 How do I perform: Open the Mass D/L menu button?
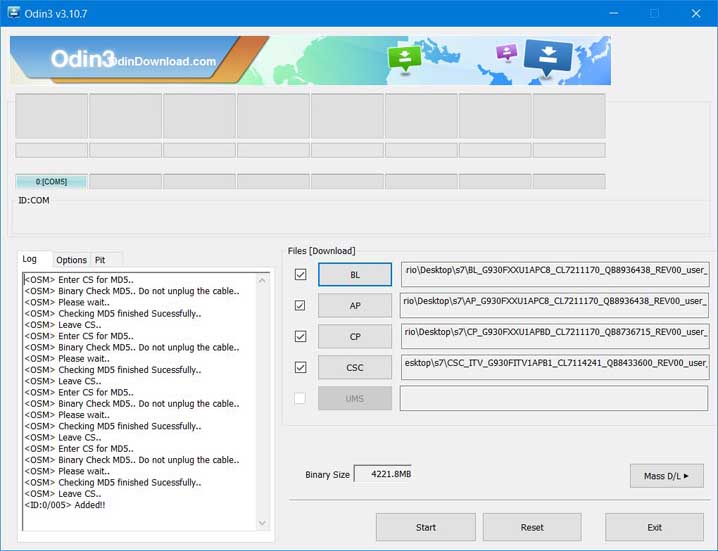tap(666, 476)
